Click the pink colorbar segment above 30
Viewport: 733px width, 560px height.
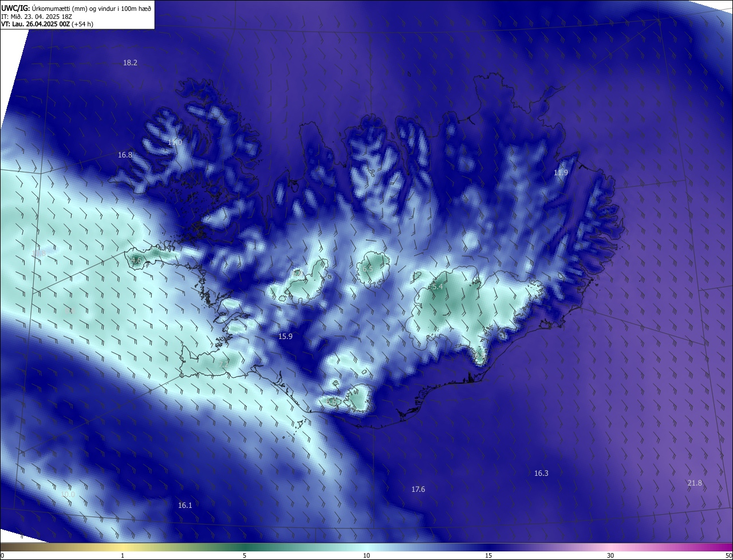point(610,547)
